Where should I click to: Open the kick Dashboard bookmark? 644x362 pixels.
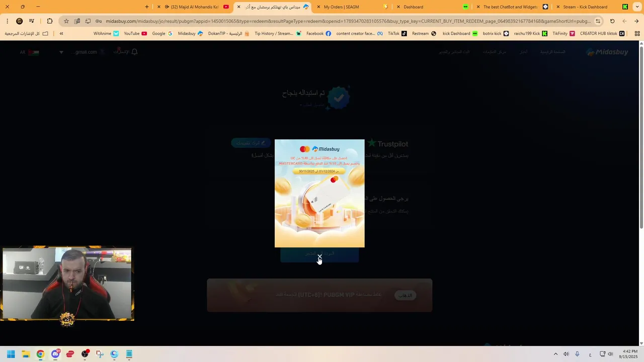460,34
